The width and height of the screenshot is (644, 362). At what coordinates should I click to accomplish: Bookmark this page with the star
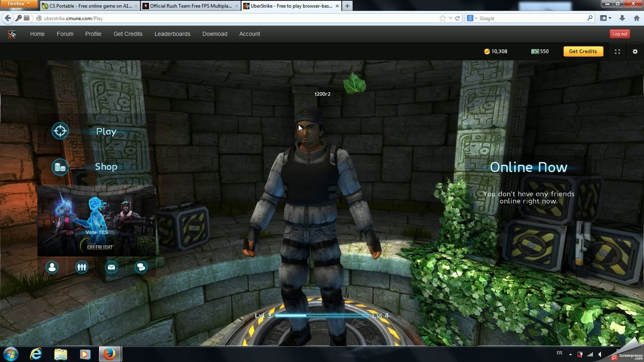442,18
